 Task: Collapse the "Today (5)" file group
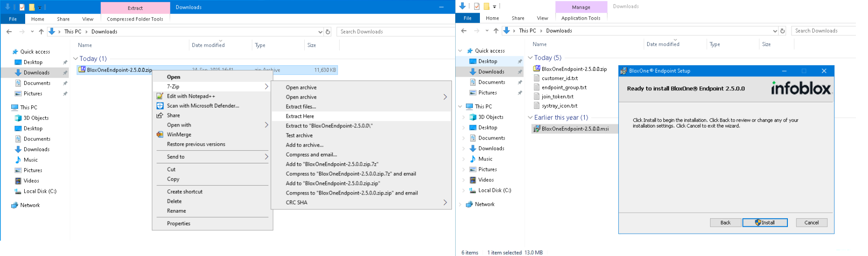click(x=530, y=58)
